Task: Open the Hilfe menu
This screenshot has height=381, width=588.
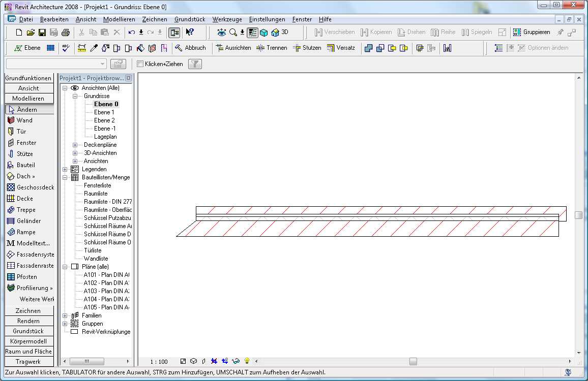Action: 325,19
